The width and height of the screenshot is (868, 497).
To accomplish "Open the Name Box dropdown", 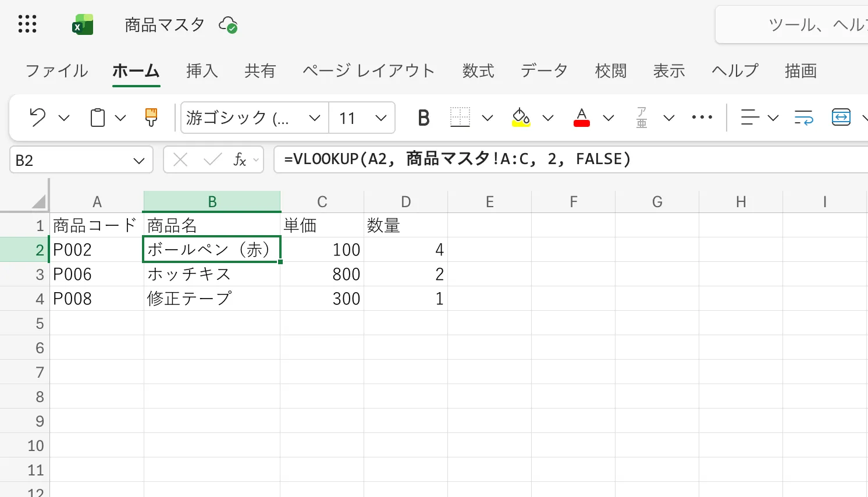I will point(138,161).
